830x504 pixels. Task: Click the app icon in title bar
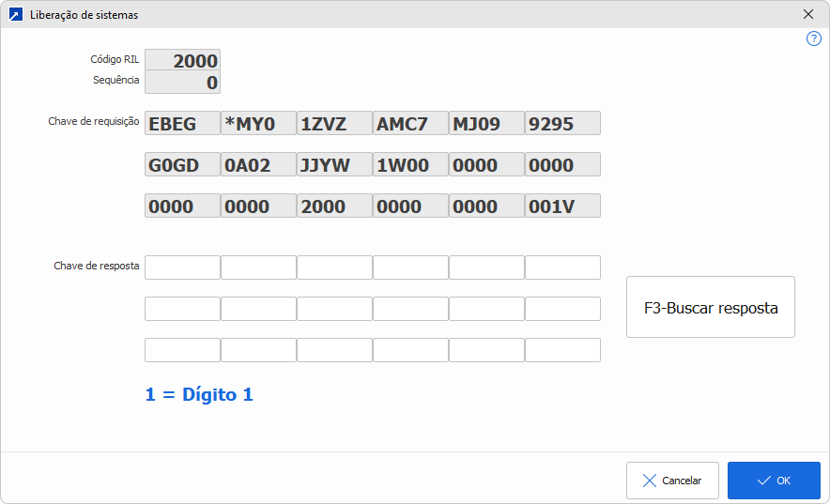(x=15, y=15)
